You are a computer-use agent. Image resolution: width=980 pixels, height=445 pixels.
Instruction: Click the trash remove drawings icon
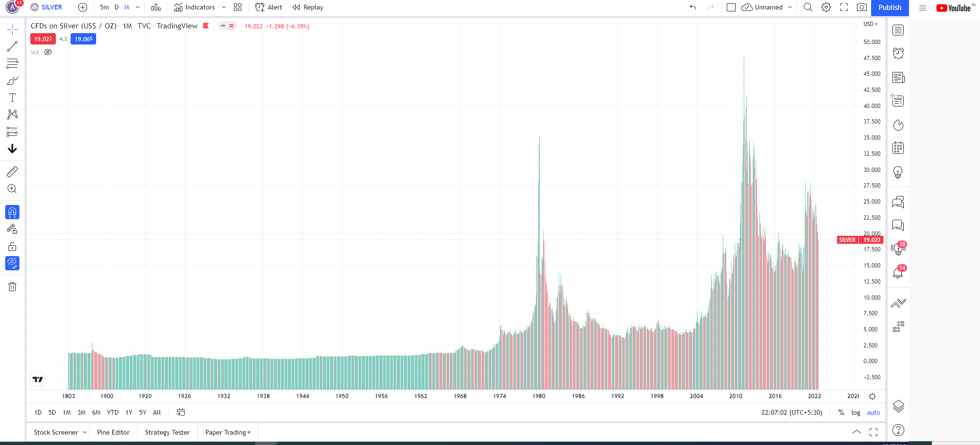click(x=12, y=286)
